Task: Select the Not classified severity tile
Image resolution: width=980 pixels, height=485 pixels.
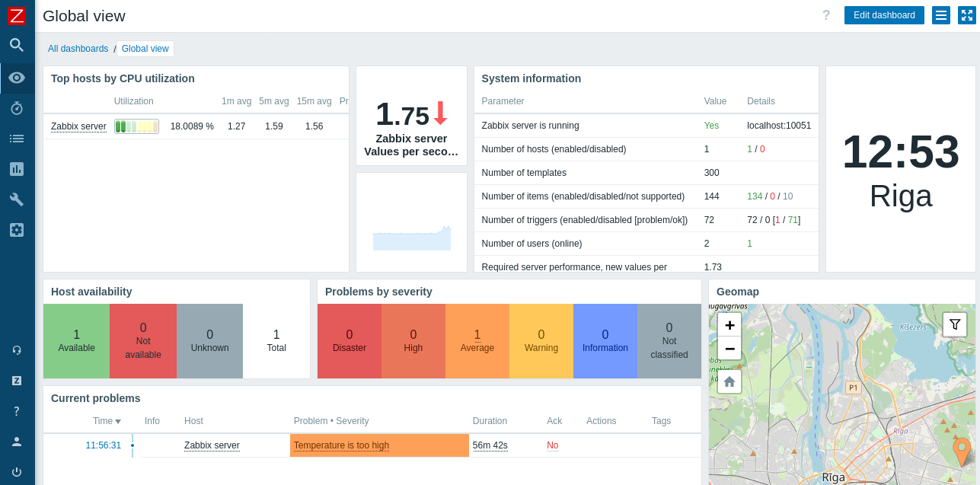Action: pyautogui.click(x=669, y=341)
